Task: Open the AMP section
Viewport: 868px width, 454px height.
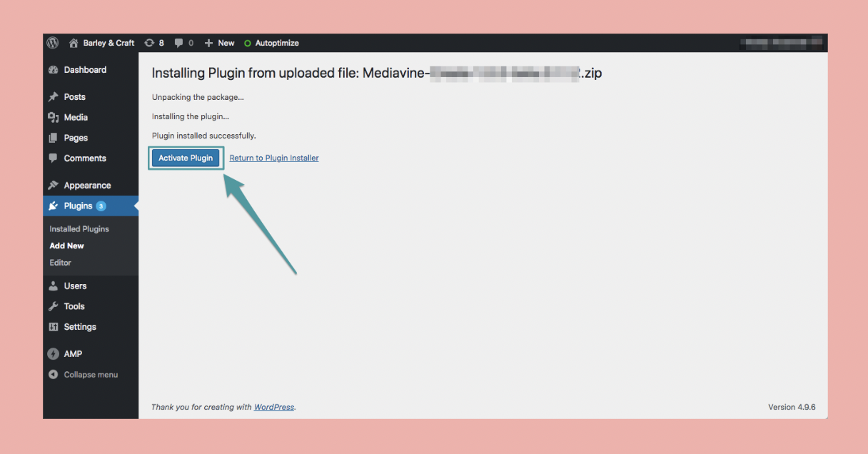Action: coord(73,354)
